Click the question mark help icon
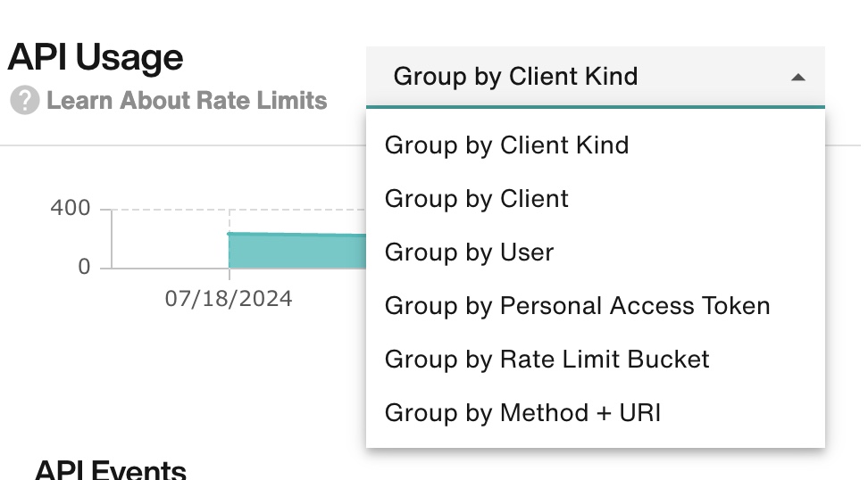This screenshot has height=480, width=868. (x=25, y=101)
